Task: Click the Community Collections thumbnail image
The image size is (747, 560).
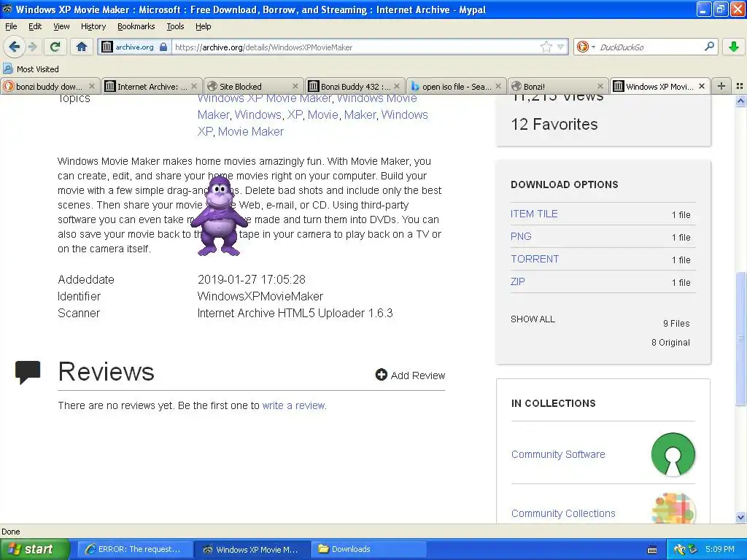Action: point(673,508)
